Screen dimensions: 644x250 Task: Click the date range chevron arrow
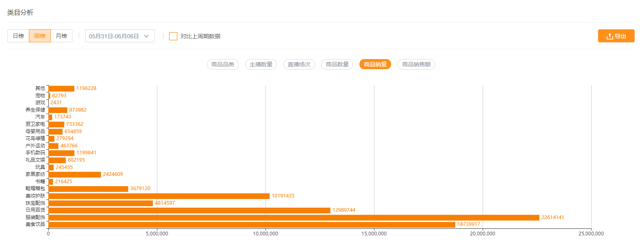(x=146, y=36)
